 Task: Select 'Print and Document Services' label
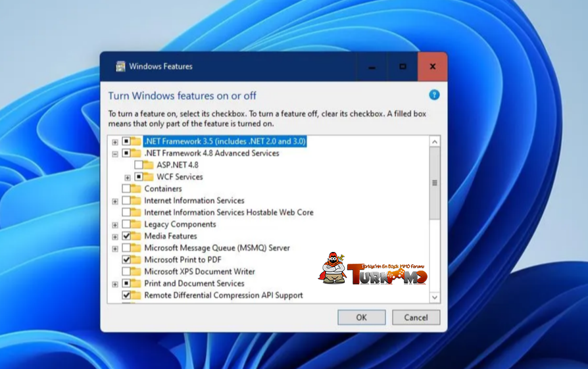click(194, 283)
